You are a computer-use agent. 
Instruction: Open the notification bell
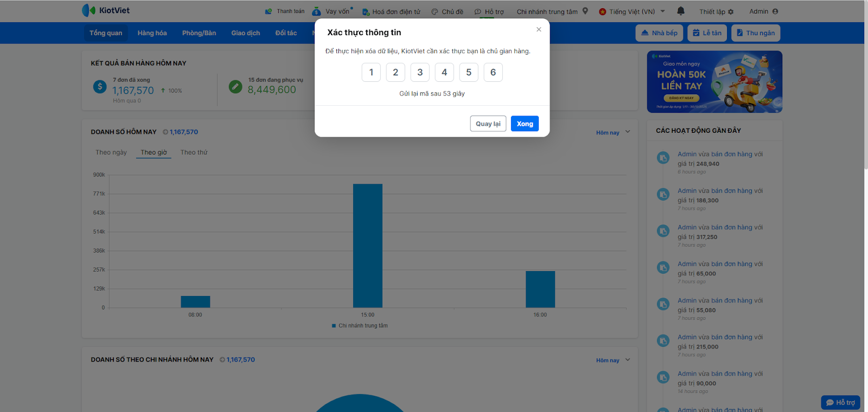pyautogui.click(x=681, y=11)
